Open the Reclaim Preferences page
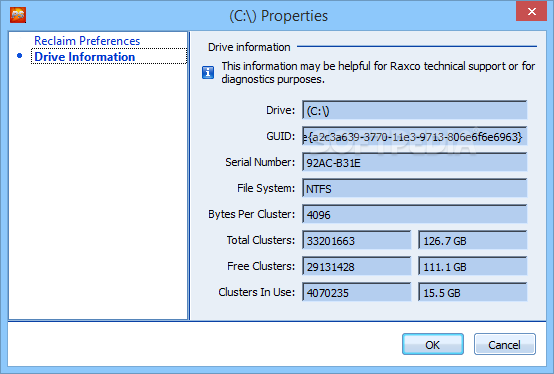 tap(87, 41)
